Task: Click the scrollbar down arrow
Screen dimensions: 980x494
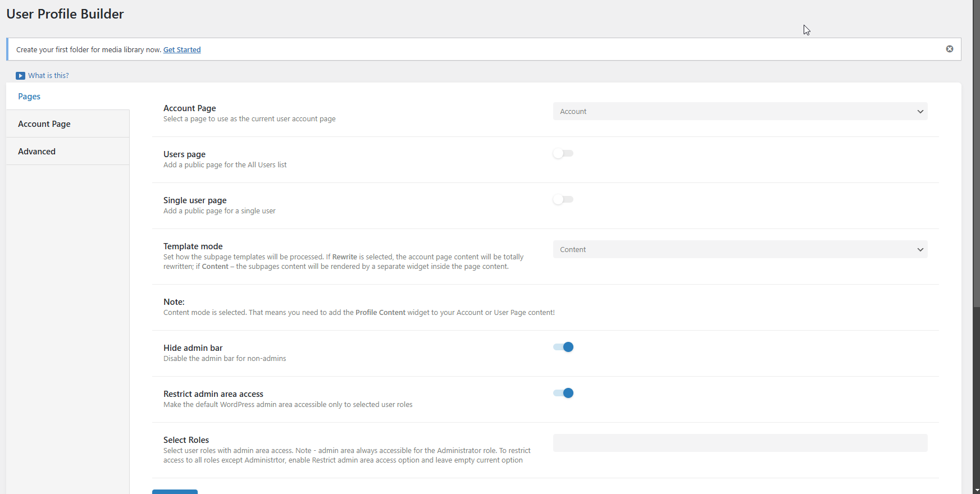Action: pyautogui.click(x=977, y=490)
